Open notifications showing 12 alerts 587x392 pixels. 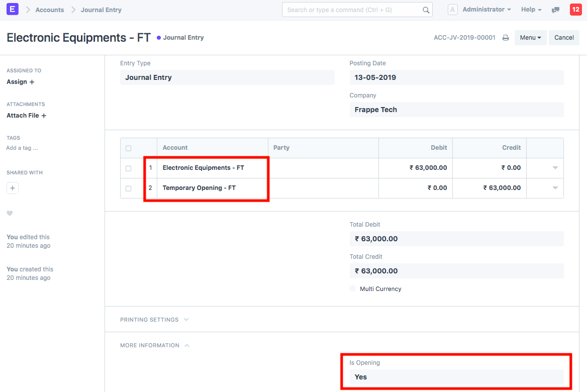click(x=576, y=9)
